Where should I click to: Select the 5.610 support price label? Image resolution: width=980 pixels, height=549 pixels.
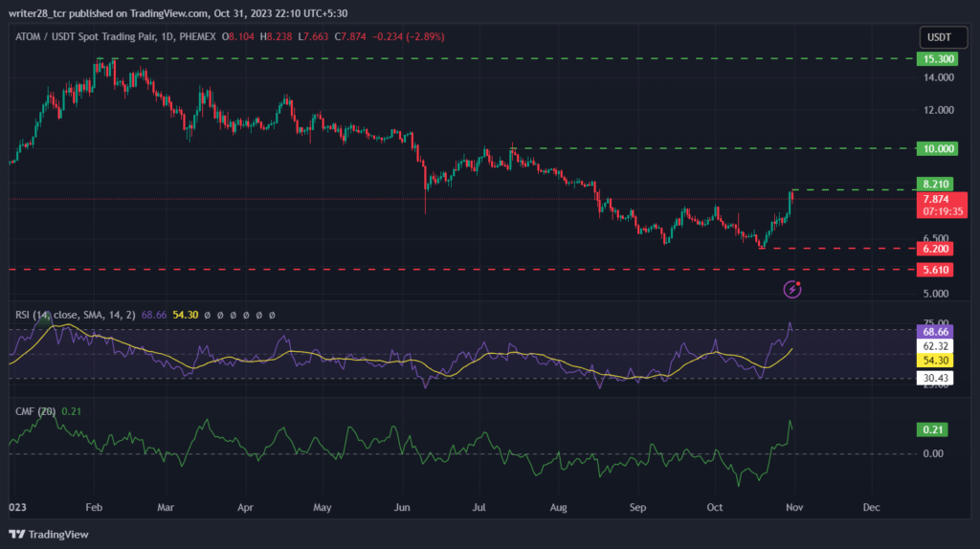click(x=935, y=270)
